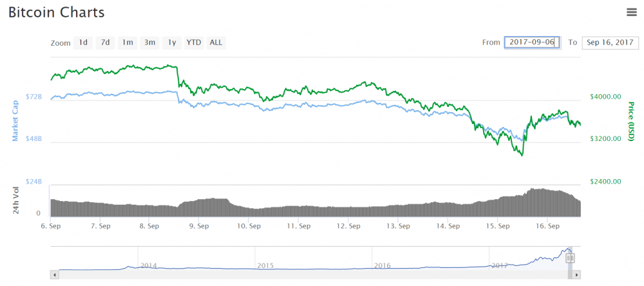Show ALL history with zoom button
The width and height of the screenshot is (644, 286).
[216, 43]
